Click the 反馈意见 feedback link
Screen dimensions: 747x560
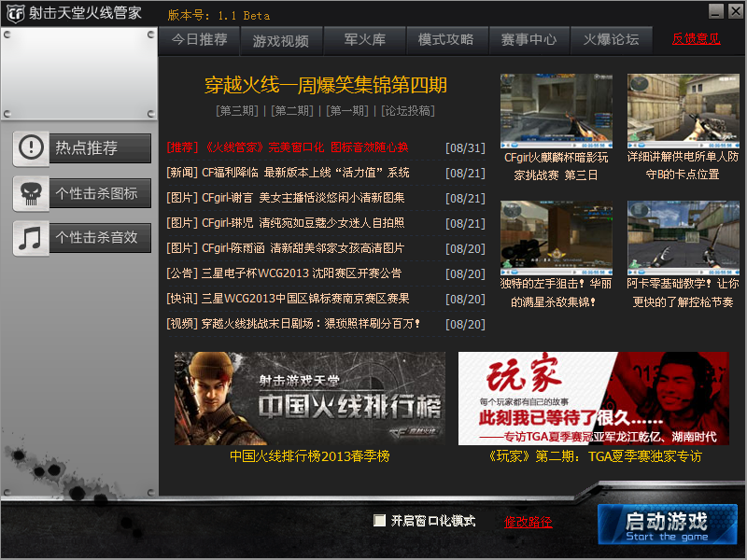click(x=696, y=39)
